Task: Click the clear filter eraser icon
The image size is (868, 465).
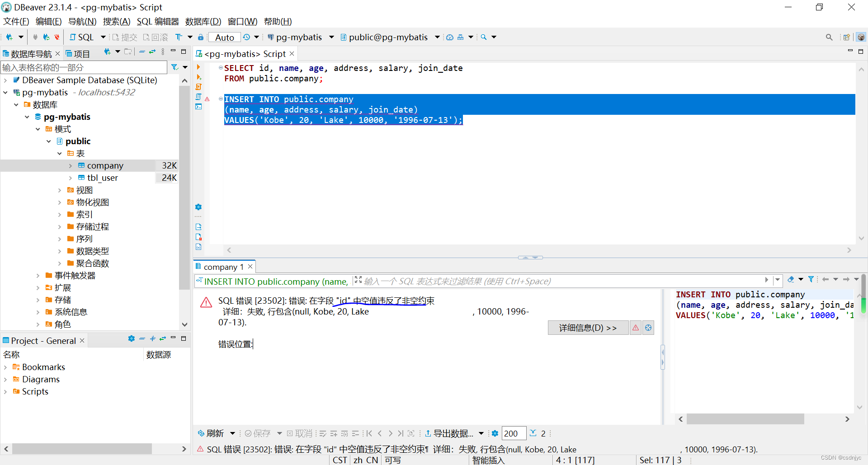Action: click(x=791, y=279)
